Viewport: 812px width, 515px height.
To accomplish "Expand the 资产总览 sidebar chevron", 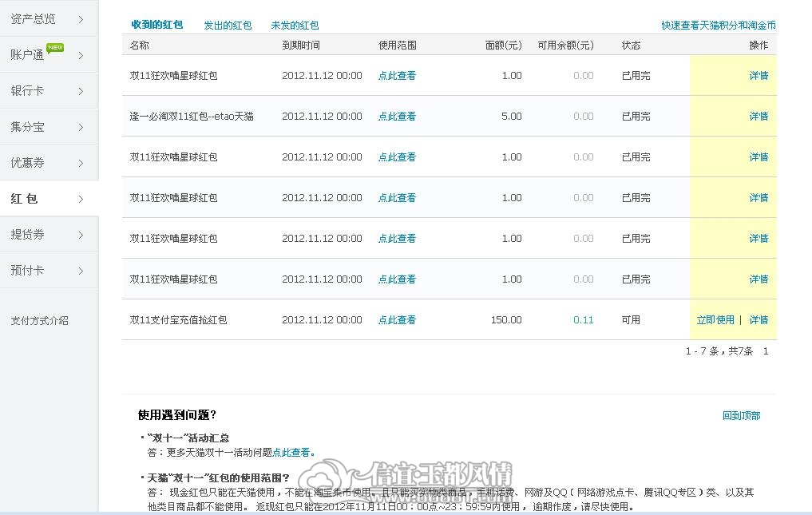I will click(x=81, y=19).
